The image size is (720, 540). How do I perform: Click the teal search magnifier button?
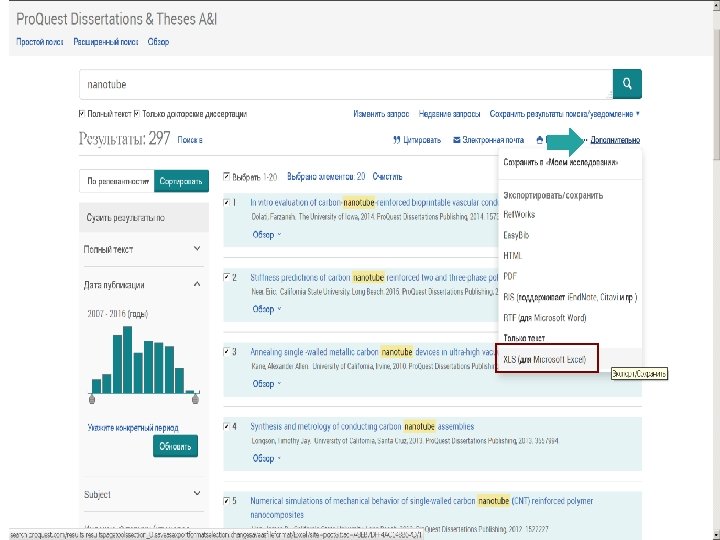(627, 84)
